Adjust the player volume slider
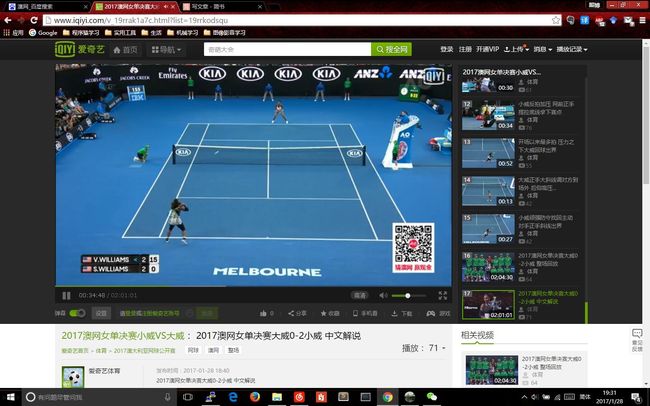Viewport: 650px width, 406px height. pos(408,296)
